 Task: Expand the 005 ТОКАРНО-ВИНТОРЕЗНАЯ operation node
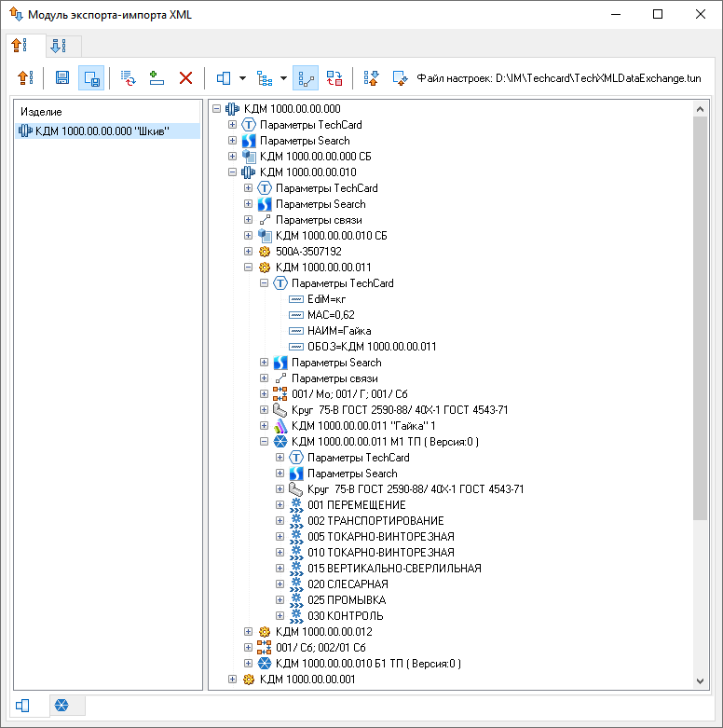pos(280,537)
